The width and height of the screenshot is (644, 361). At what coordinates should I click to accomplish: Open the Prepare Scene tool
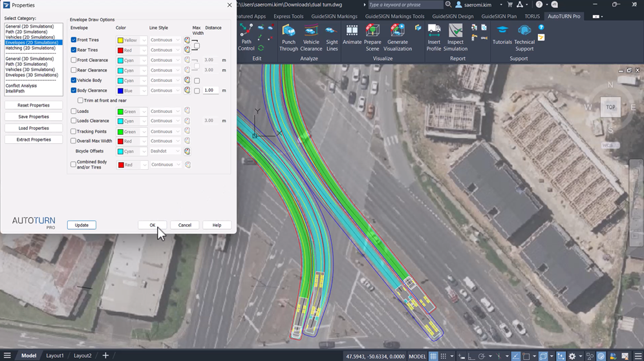click(x=372, y=37)
